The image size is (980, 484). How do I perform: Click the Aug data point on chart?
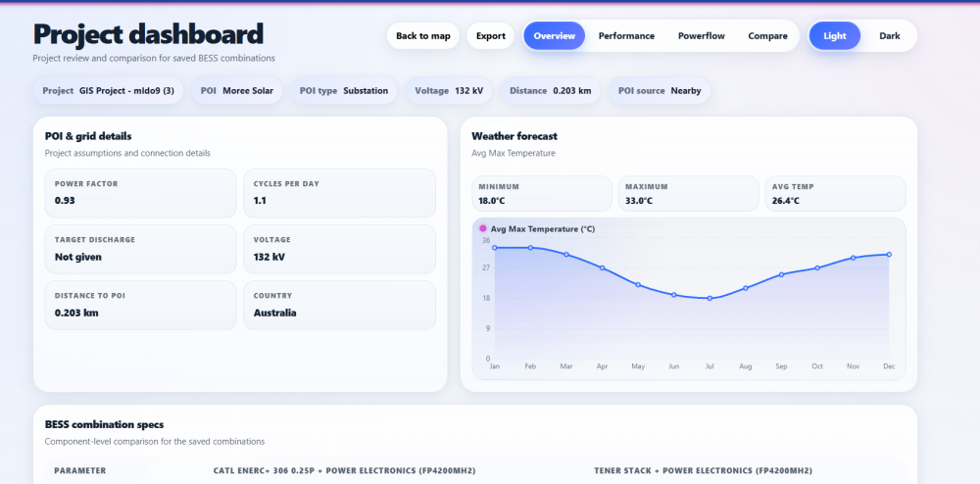coord(746,288)
